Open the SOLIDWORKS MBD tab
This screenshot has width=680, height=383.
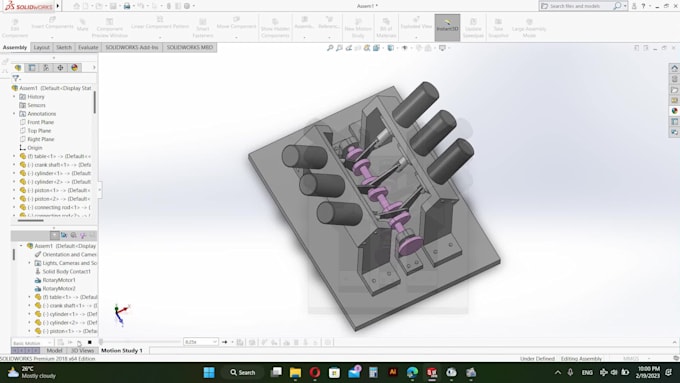[190, 47]
